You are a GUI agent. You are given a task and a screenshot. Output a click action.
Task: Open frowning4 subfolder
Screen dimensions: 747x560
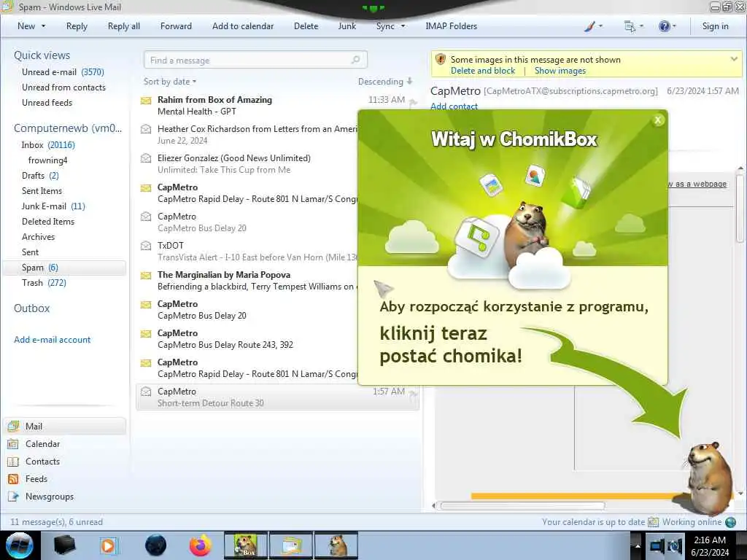[47, 160]
